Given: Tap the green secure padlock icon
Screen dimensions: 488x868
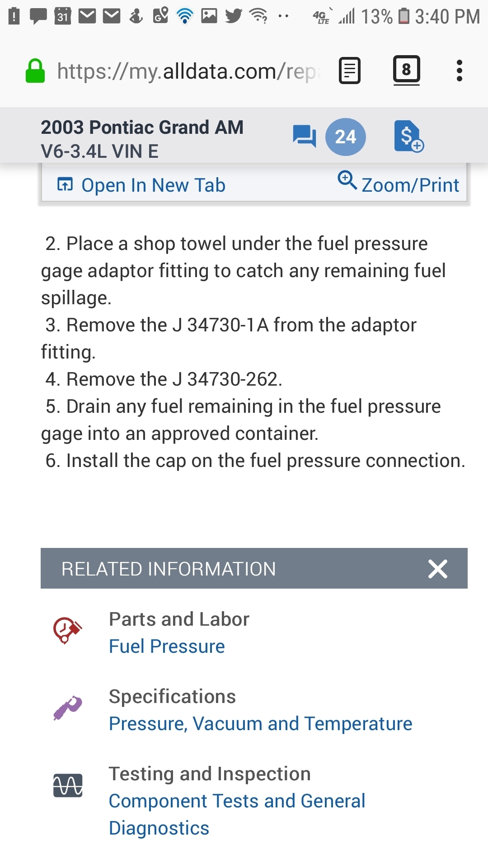Looking at the screenshot, I should click(35, 71).
